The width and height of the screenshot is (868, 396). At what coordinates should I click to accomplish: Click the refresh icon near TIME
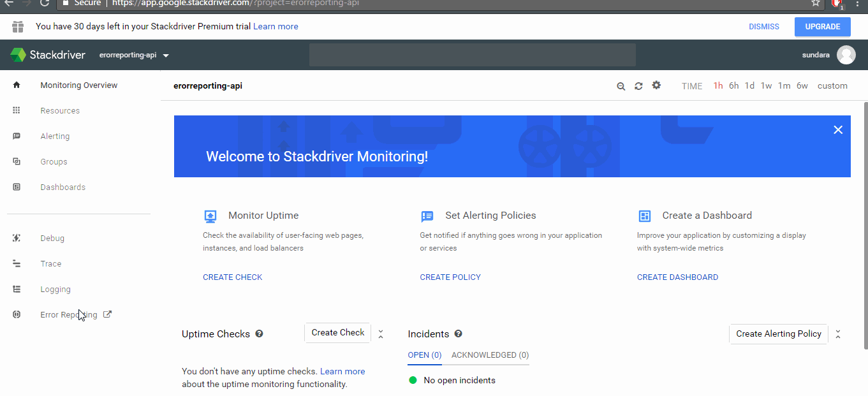[x=638, y=86]
